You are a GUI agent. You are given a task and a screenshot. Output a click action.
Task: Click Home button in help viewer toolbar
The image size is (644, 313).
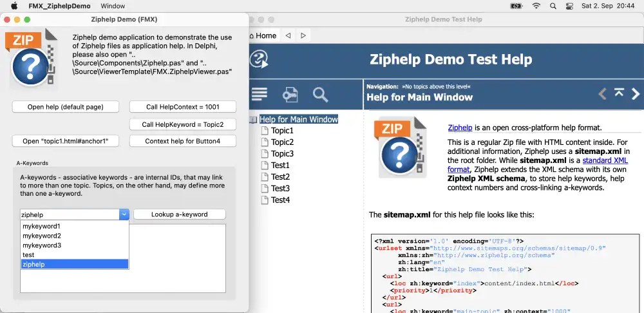tap(263, 35)
